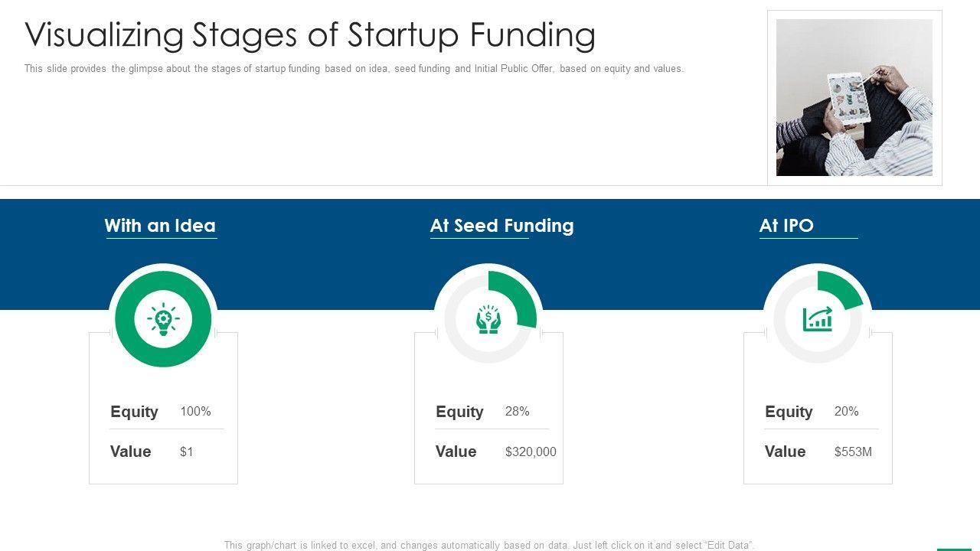
Task: Click the lightbulb gear idea icon
Action: (163, 319)
